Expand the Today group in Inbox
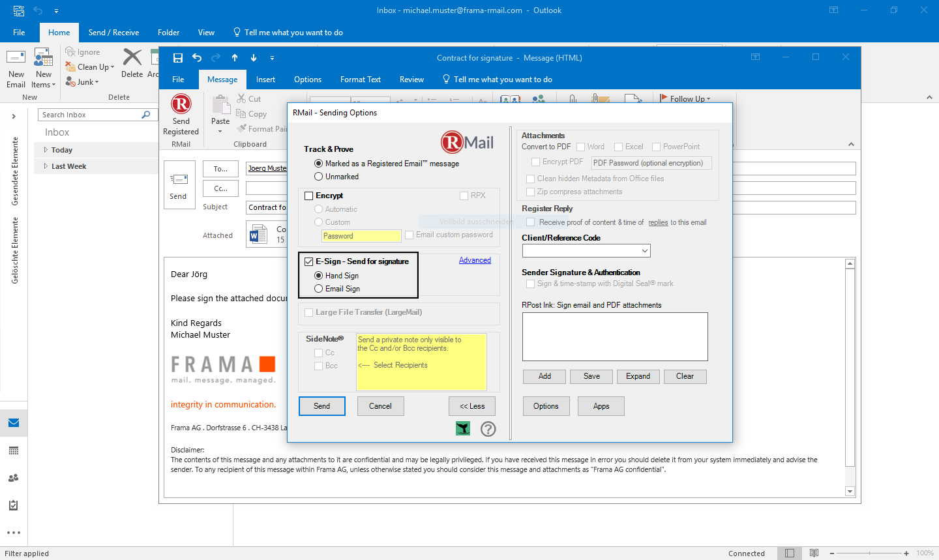Image resolution: width=939 pixels, height=560 pixels. (46, 150)
